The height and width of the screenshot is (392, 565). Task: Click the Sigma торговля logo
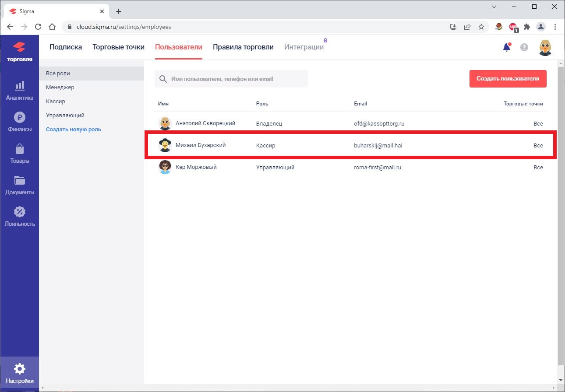coord(19,52)
